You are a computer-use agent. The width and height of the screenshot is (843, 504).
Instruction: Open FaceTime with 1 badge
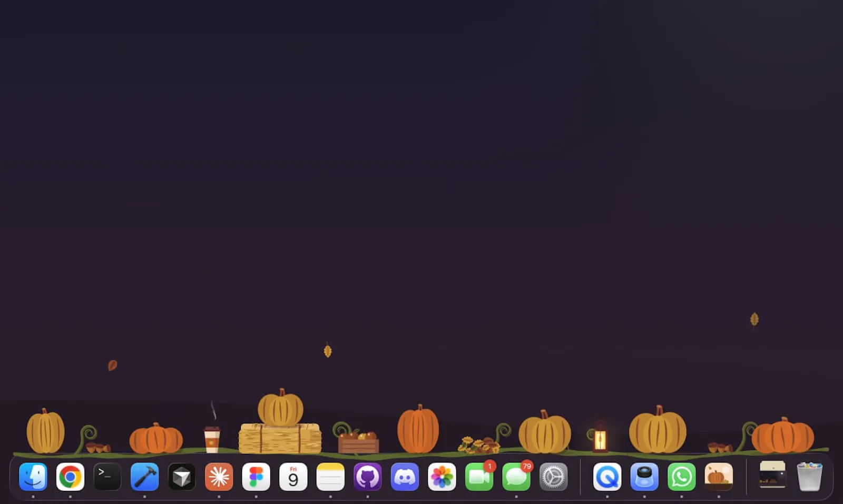point(479,477)
